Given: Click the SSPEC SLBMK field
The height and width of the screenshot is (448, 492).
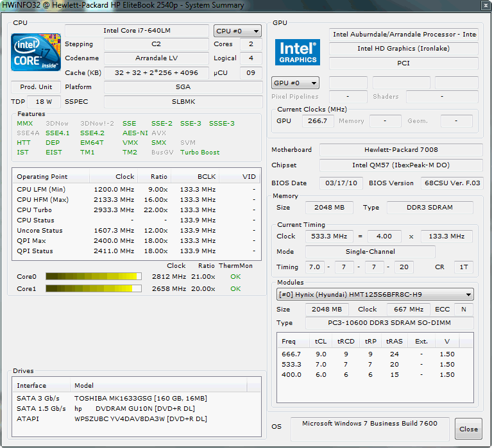Looking at the screenshot, I should [x=183, y=101].
